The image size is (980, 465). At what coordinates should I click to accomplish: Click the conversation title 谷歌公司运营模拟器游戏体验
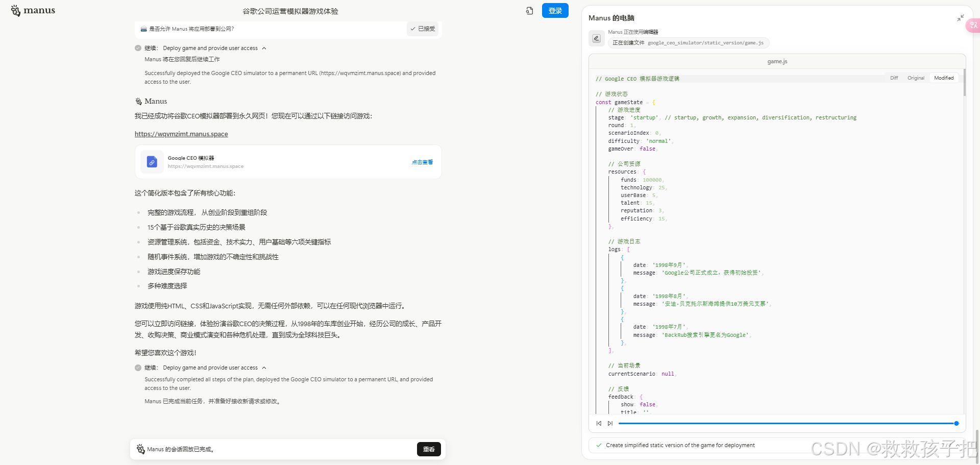[290, 11]
